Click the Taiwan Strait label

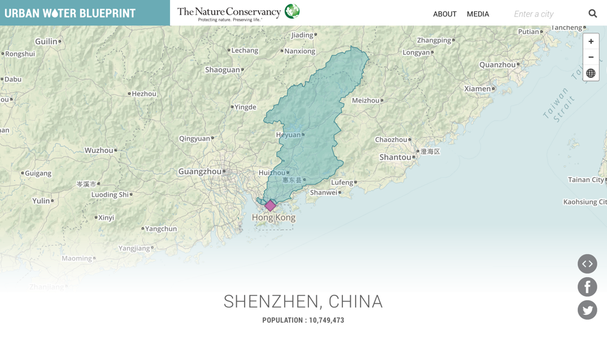pyautogui.click(x=559, y=105)
